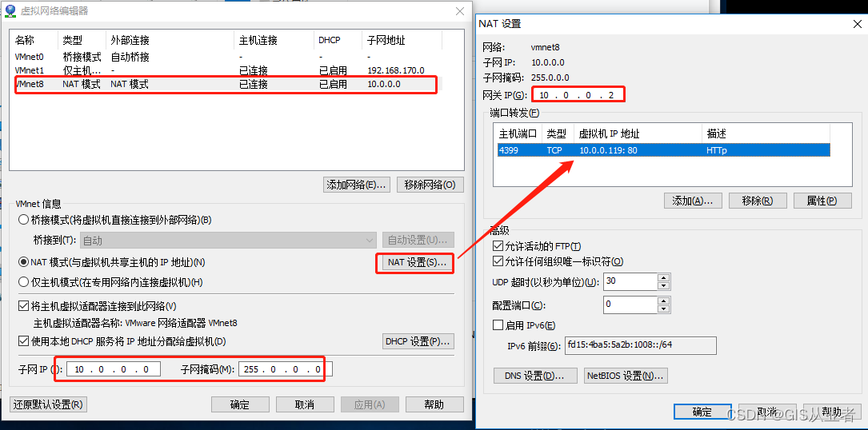Open NAT 设置(S)... button
This screenshot has height=430, width=868.
tap(417, 263)
